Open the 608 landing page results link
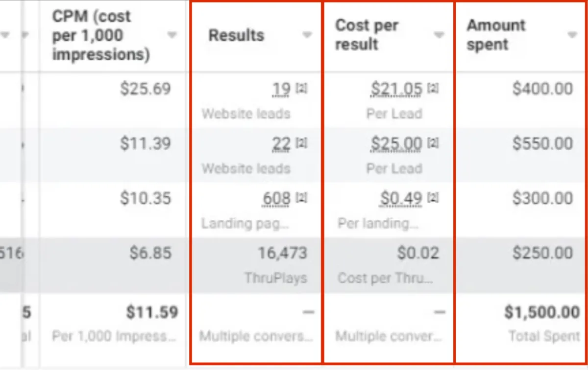The image size is (588, 370). pos(277,199)
